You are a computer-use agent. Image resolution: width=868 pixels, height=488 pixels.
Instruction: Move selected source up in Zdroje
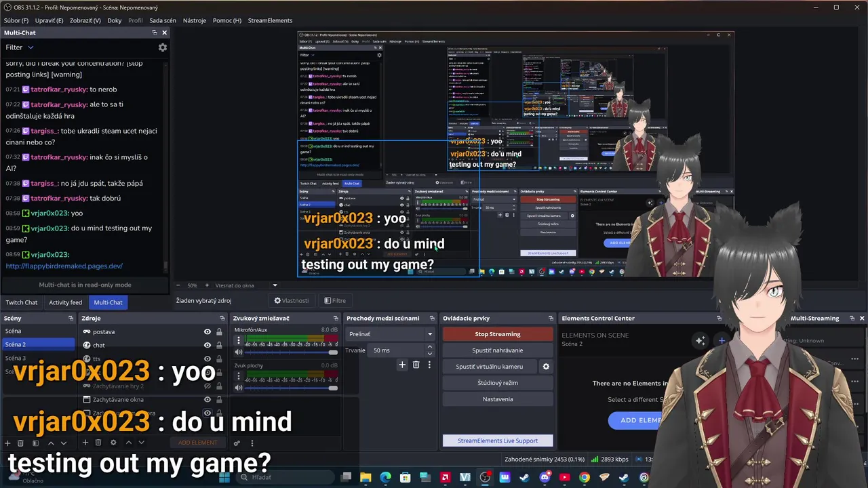(128, 443)
